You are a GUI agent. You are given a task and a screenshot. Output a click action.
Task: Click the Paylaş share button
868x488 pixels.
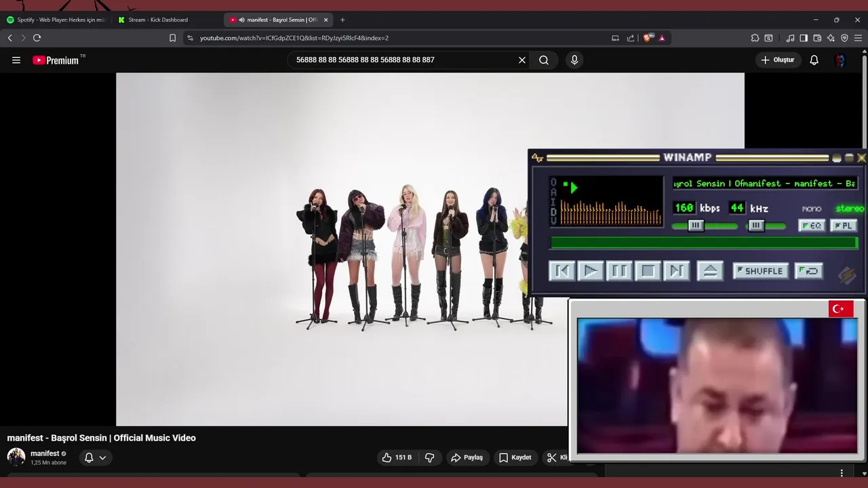[467, 457]
